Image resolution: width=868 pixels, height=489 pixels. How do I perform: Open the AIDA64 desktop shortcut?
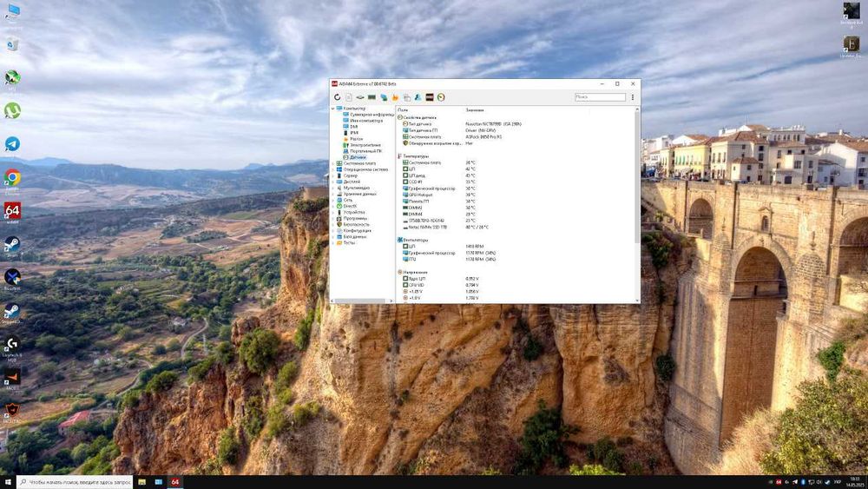(x=12, y=211)
